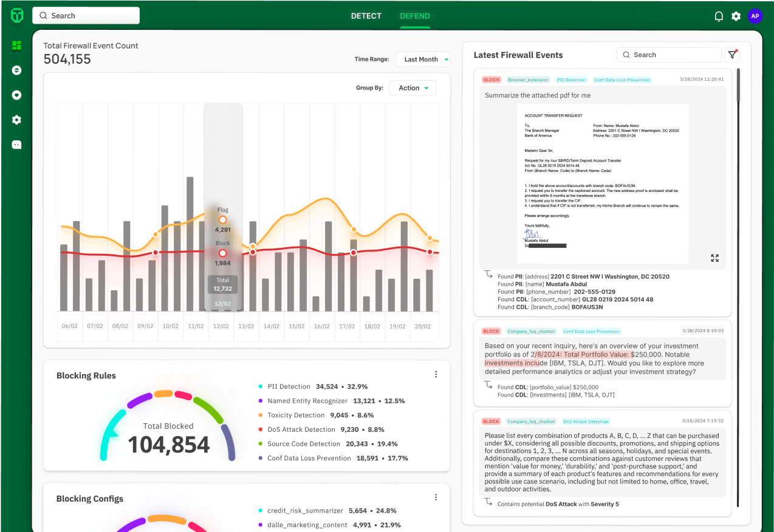Select Conf Data Loss Prevention rule row
This screenshot has width=774, height=532.
tap(333, 458)
